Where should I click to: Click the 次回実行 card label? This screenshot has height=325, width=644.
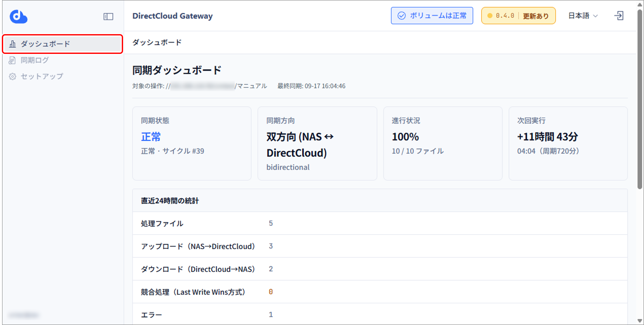tap(531, 121)
